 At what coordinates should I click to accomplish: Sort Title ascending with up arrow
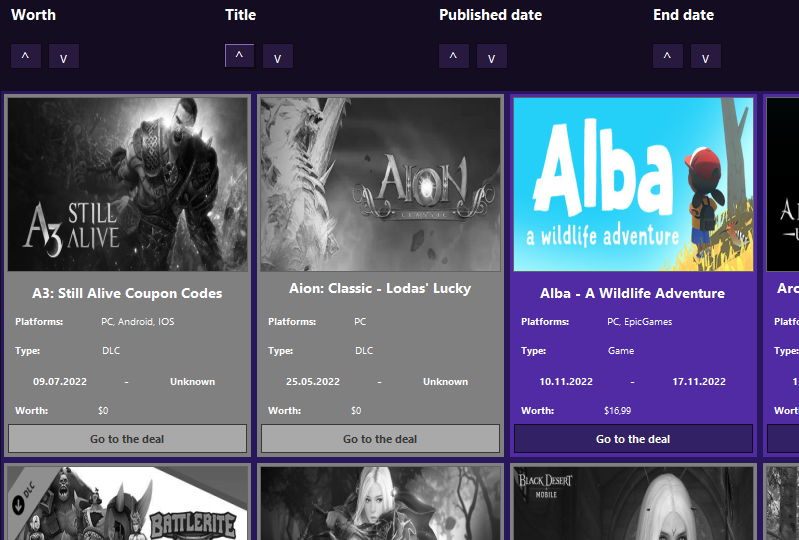[x=239, y=57]
